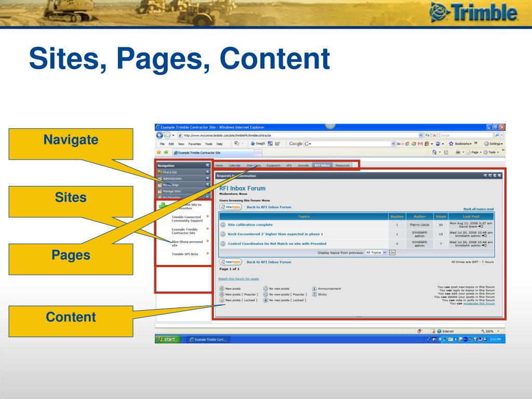
Task: Switch to the Calendar page tab
Action: click(234, 165)
